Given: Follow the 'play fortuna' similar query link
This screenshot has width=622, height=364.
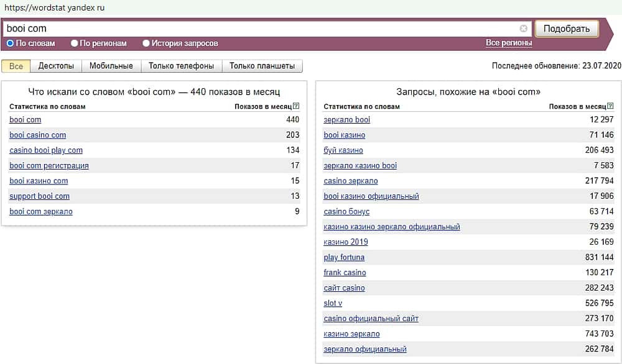Looking at the screenshot, I should (x=344, y=257).
